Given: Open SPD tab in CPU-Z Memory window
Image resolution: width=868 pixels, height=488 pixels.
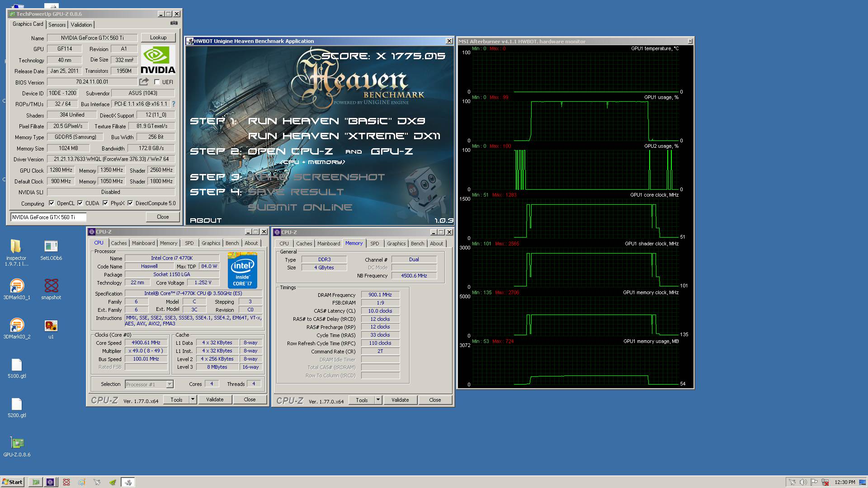Looking at the screenshot, I should coord(375,244).
